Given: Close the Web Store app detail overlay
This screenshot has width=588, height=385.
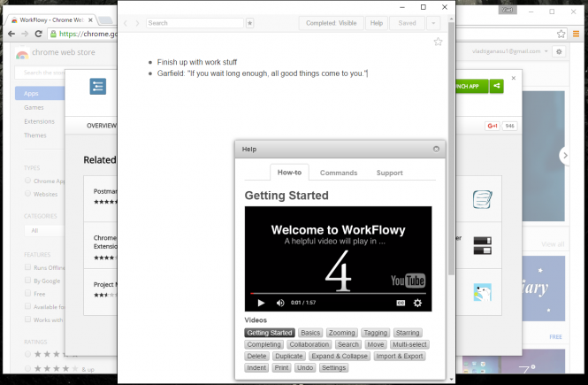Looking at the screenshot, I should point(514,78).
